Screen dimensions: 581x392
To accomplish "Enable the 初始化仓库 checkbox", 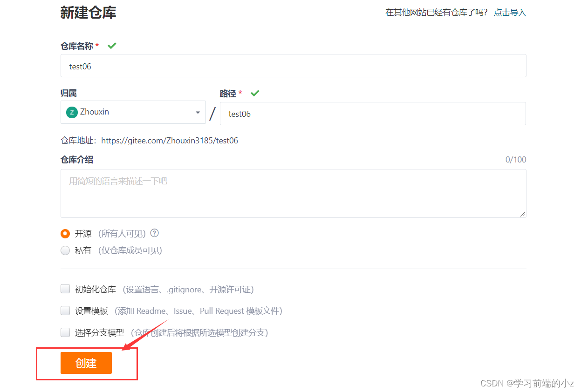I will click(65, 289).
